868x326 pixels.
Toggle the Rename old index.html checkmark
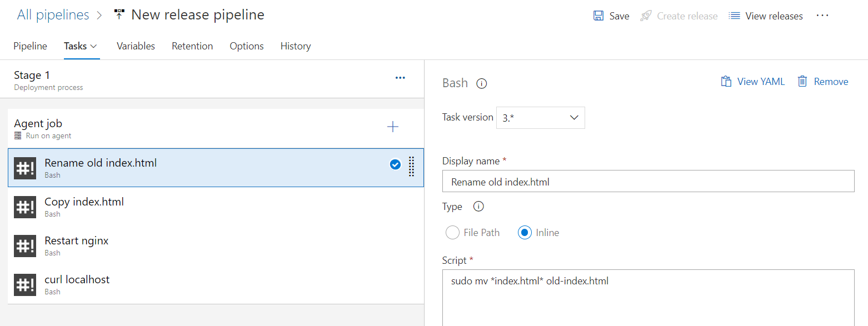(395, 164)
